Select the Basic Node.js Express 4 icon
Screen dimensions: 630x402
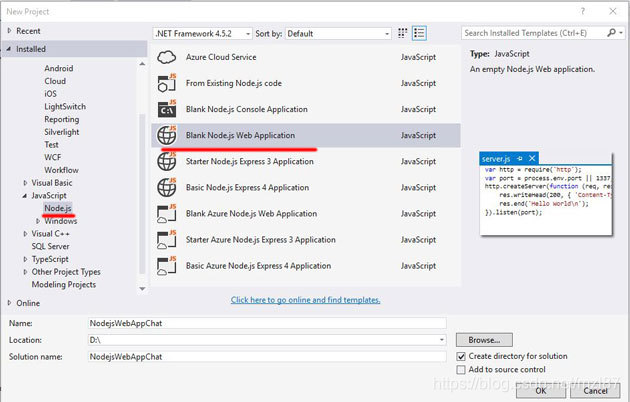pos(166,188)
